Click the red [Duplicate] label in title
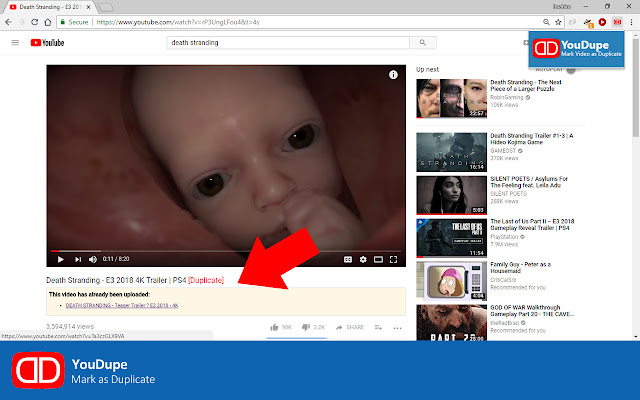The width and height of the screenshot is (640, 400). [206, 280]
